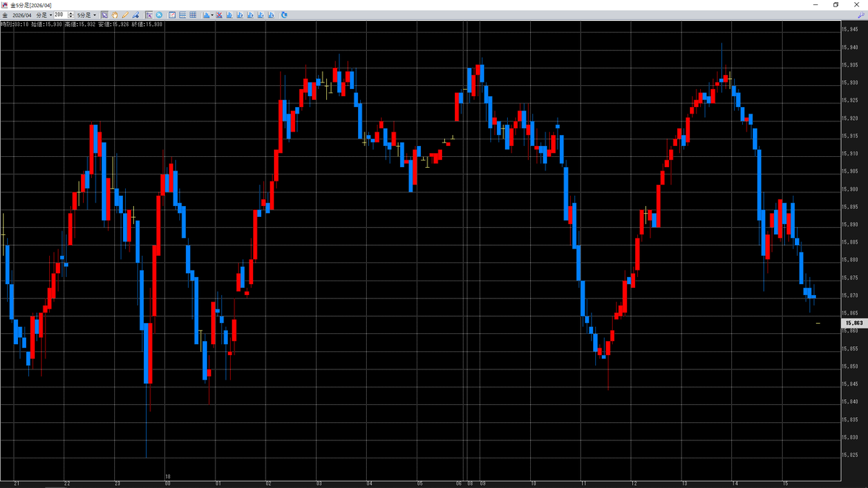Screen dimensions: 868x488
Task: Increase the bar count with the up spinner
Action: click(71, 13)
